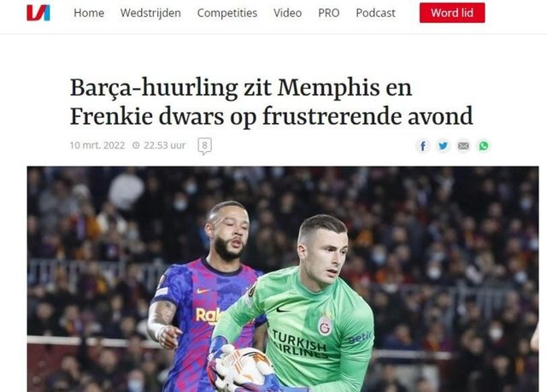Viewport: 547px width, 392px height.
Task: Click the 22.53 uur timestamp text
Action: pos(165,145)
